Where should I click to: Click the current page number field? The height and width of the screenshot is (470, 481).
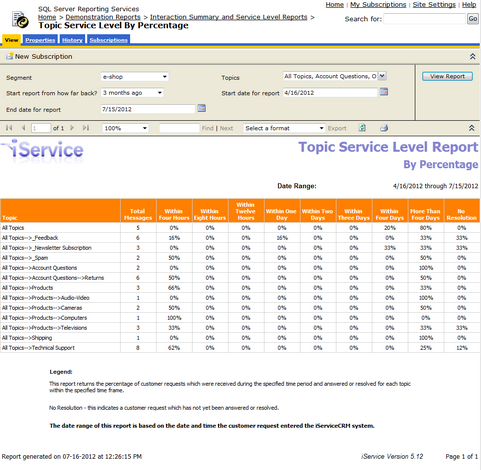point(41,128)
